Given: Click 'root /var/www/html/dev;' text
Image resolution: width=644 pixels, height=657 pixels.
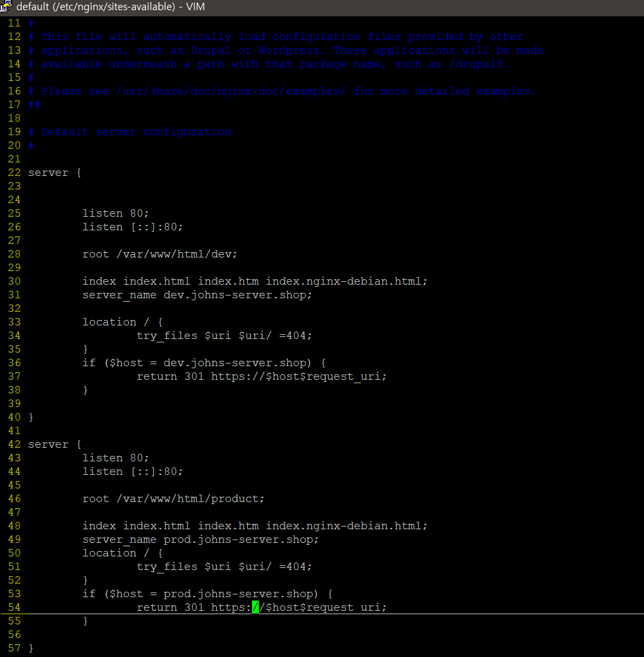Looking at the screenshot, I should click(x=160, y=254).
